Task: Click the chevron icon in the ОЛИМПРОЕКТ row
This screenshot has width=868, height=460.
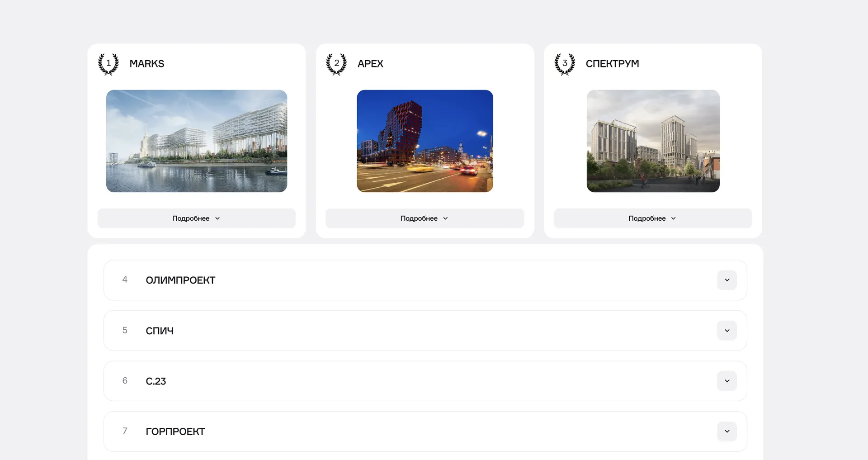Action: [726, 280]
